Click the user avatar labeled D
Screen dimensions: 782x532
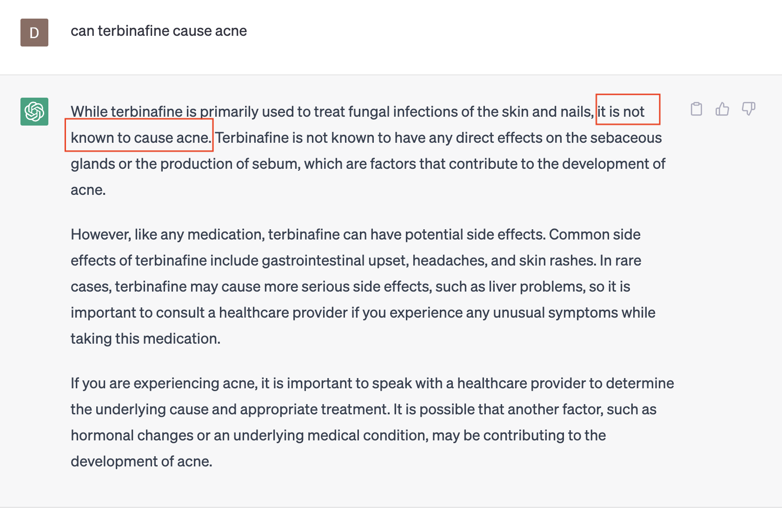pos(34,33)
